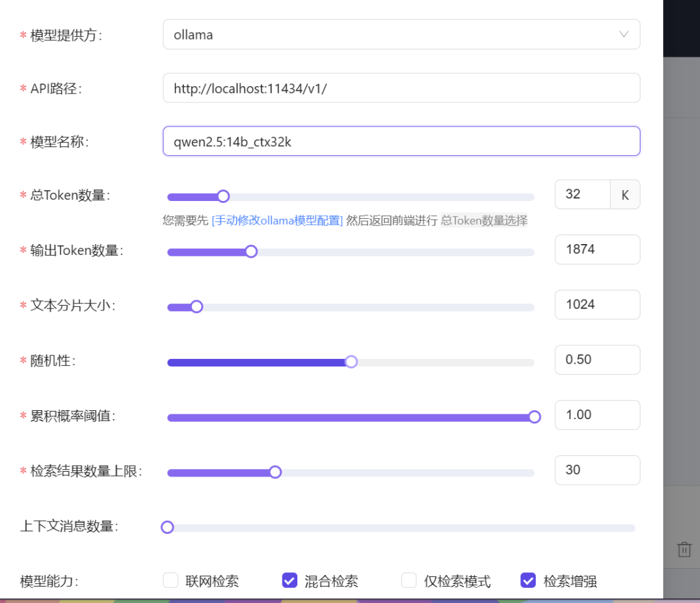Click the 检索结果数量上限 value box showing 30
700x603 pixels.
tap(597, 470)
